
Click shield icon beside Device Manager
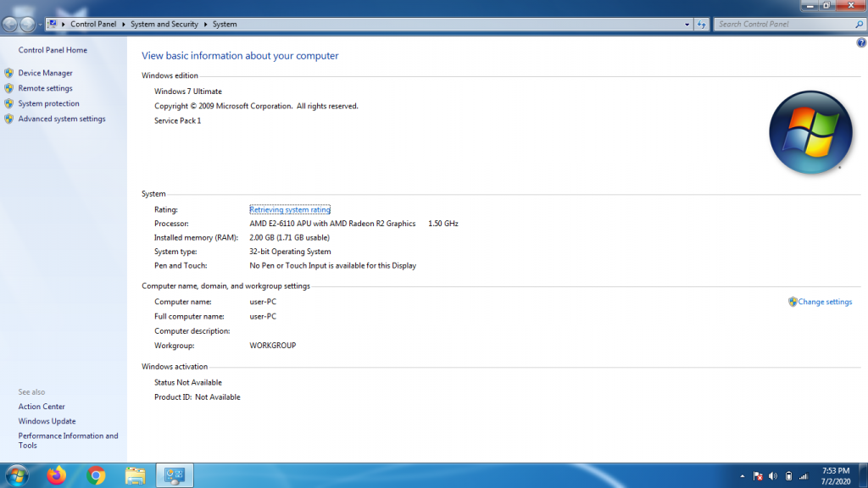point(8,73)
